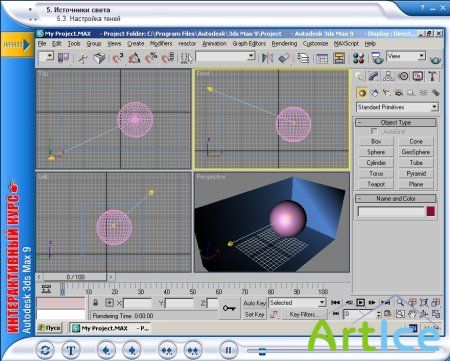
Task: Click time slider right arrow
Action: click(x=111, y=277)
